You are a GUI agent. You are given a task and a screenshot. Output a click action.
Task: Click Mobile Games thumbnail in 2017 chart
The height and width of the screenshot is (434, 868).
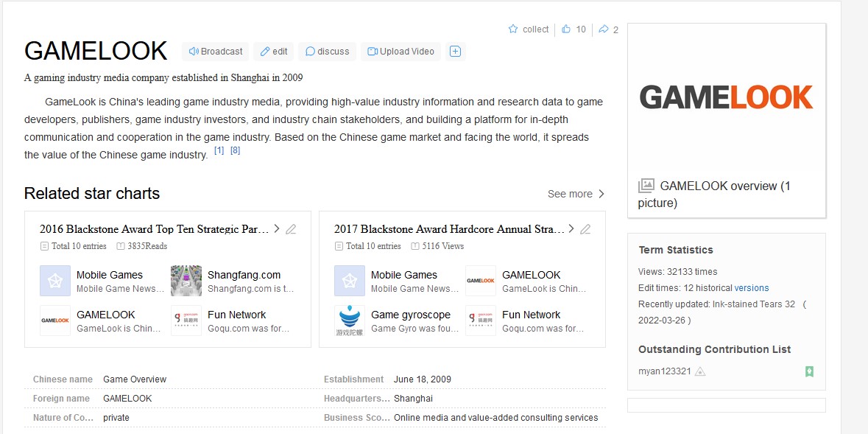350,281
